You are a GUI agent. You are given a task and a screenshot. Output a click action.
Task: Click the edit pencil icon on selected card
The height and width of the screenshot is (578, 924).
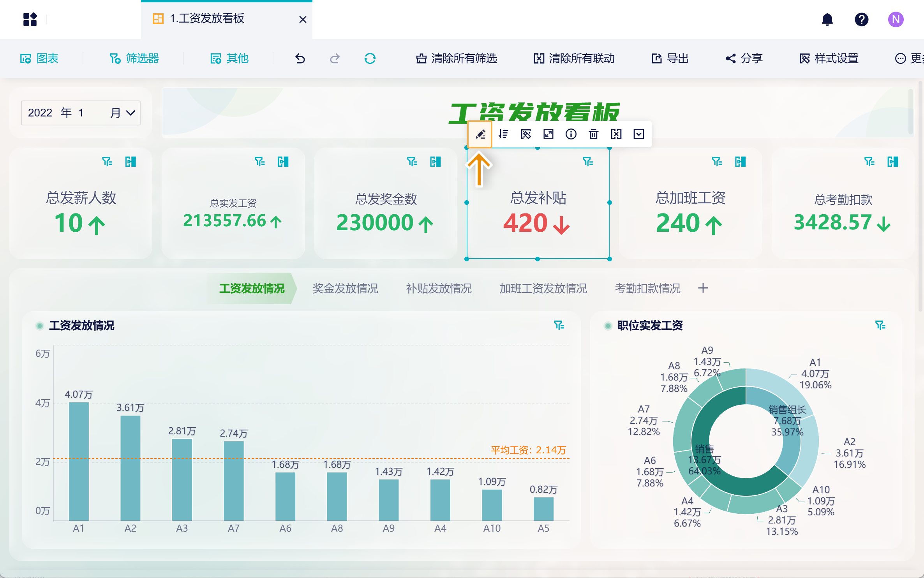[480, 134]
